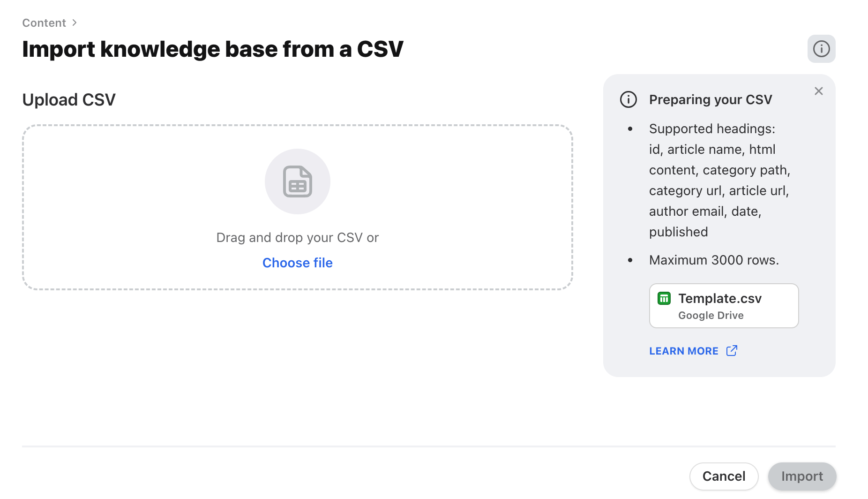Open the info icon in the top-right corner

click(x=821, y=49)
